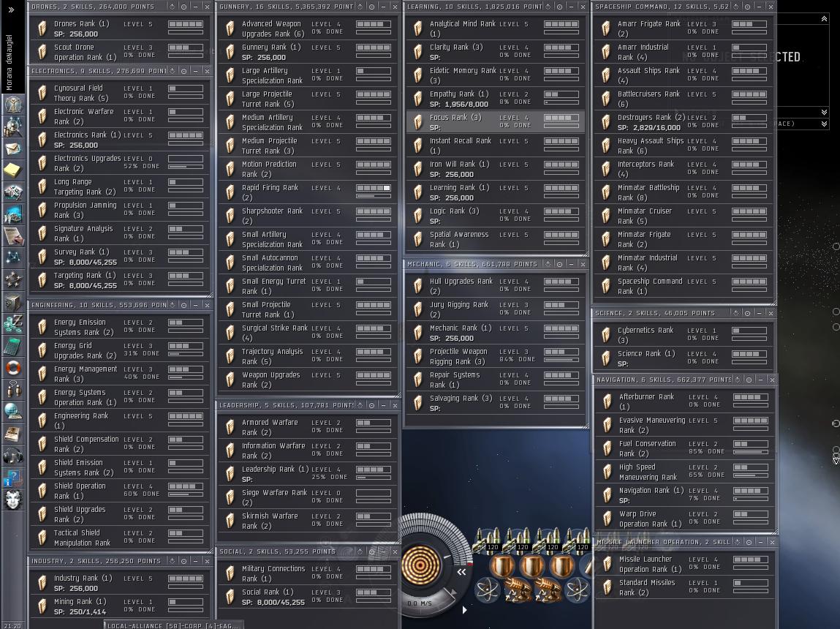Image resolution: width=840 pixels, height=629 pixels.
Task: Click the pale face portrait sidebar icon
Action: [13, 500]
